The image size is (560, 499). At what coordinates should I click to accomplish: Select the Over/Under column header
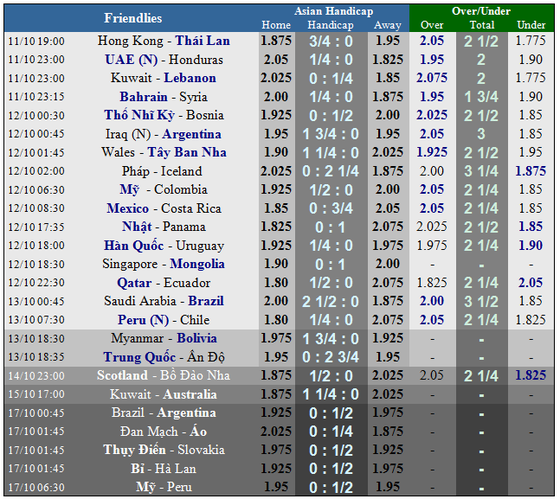click(481, 11)
